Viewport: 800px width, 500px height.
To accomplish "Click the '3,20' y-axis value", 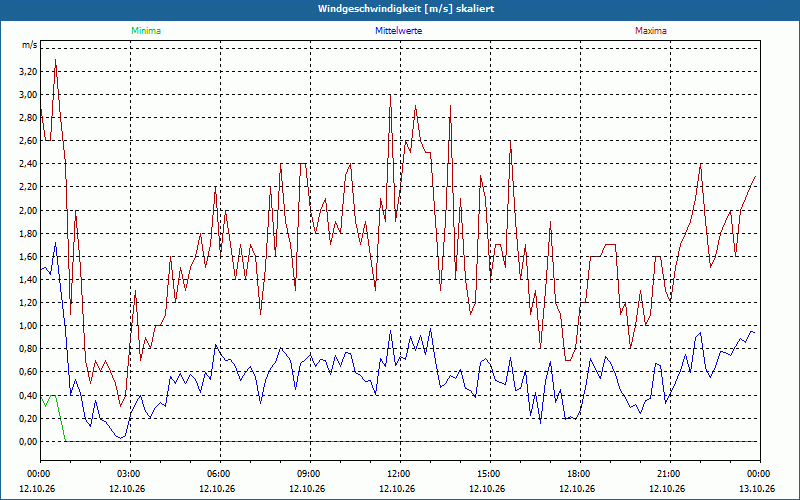I will [29, 71].
